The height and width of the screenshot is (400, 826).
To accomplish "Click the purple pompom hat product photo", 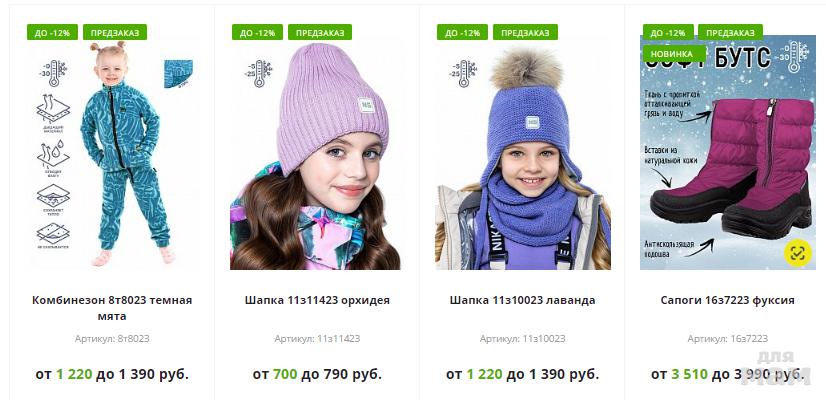I will point(523,153).
